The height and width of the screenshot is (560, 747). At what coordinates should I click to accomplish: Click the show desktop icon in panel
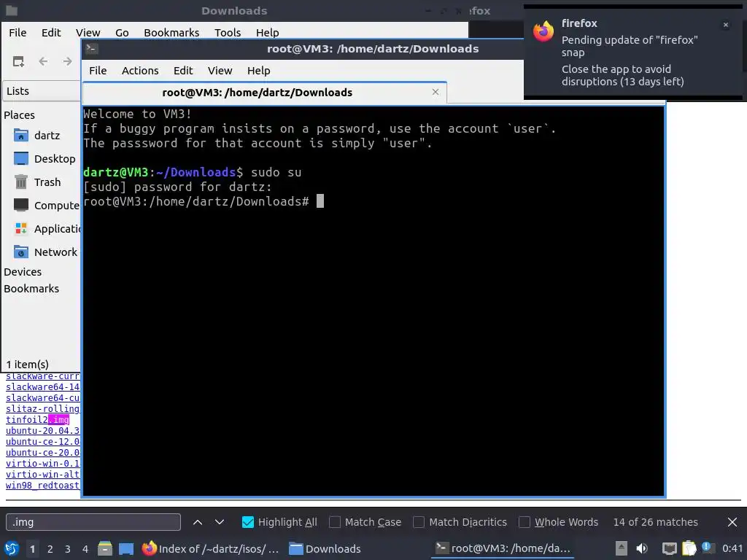click(x=126, y=548)
